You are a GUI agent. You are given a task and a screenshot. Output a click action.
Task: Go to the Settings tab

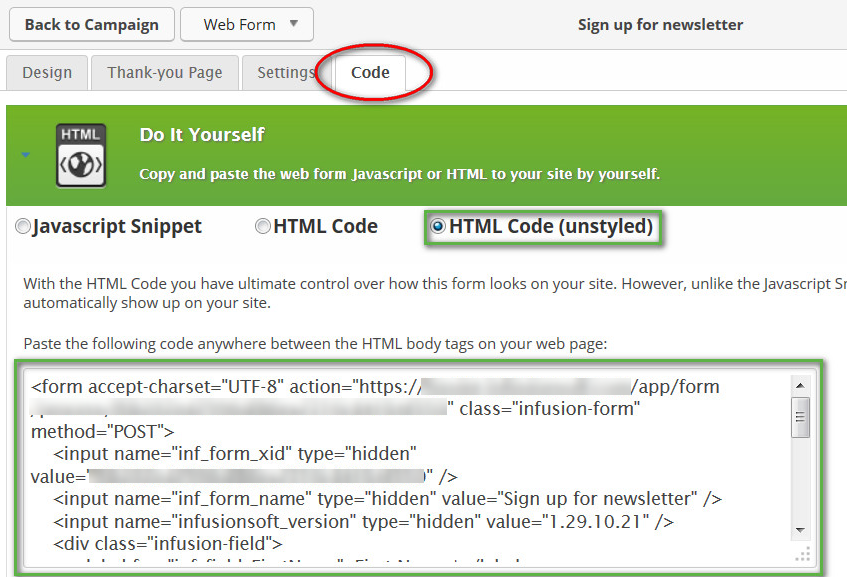pyautogui.click(x=286, y=73)
